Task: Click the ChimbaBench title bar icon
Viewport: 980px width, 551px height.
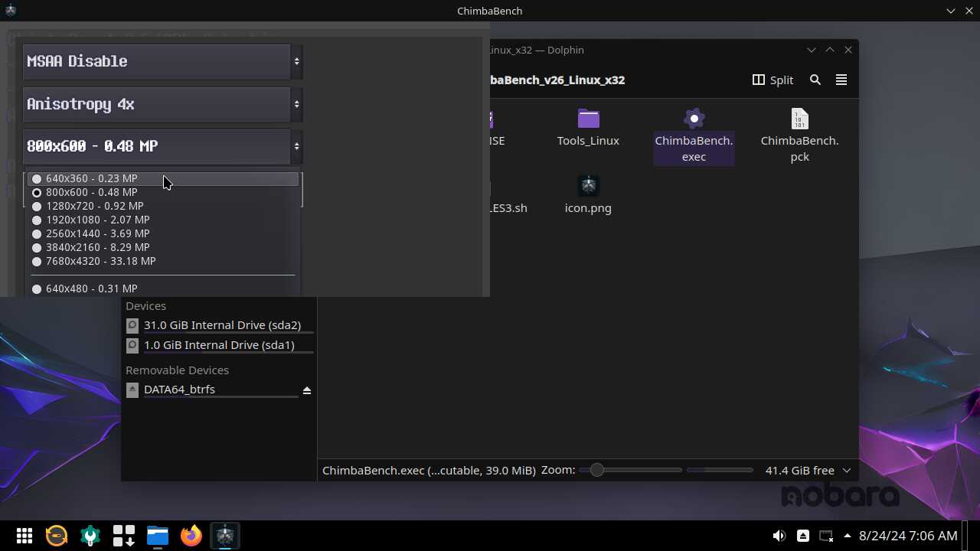Action: coord(11,11)
